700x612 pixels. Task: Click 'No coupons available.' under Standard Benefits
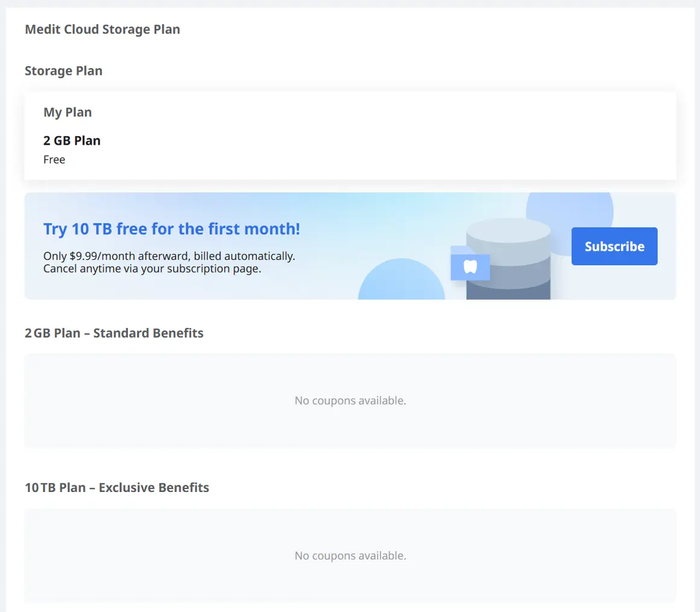pos(350,400)
